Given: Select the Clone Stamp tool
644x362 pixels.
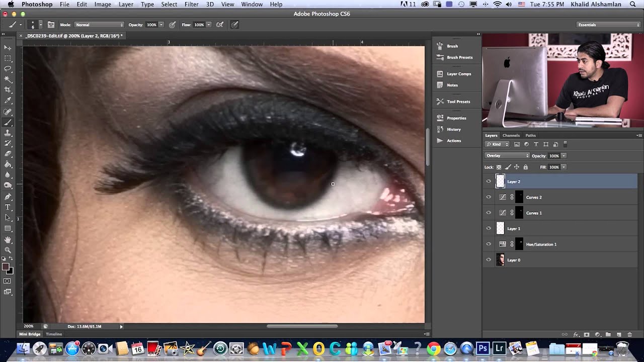Looking at the screenshot, I should (8, 133).
